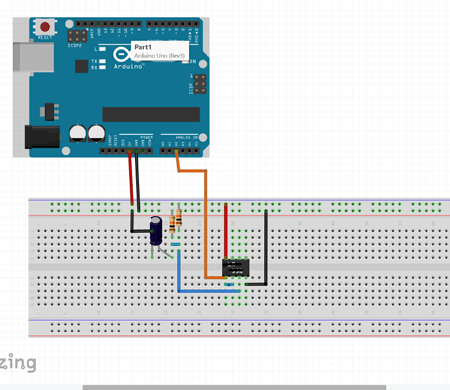Image resolution: width=450 pixels, height=390 pixels.
Task: Select the black DC power jack
Action: tap(42, 137)
